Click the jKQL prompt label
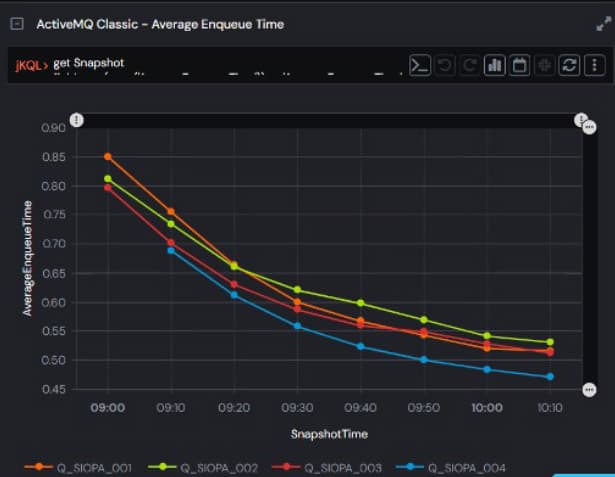The width and height of the screenshot is (615, 477). pyautogui.click(x=32, y=65)
